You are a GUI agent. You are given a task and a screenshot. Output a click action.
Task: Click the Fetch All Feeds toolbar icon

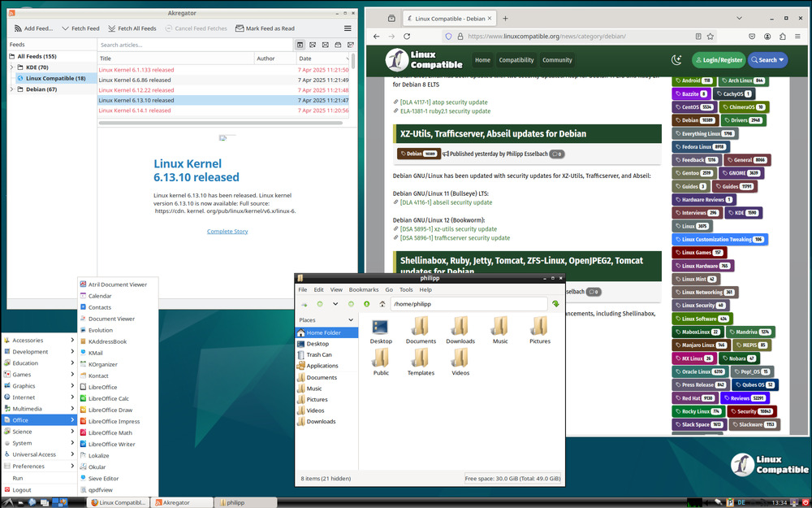tap(113, 28)
